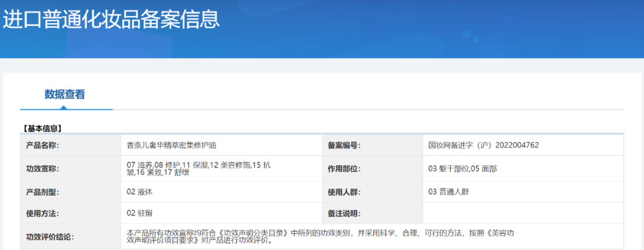Select filing number 国妆网备进字（沪）2022004762
This screenshot has width=644, height=250.
(x=484, y=145)
